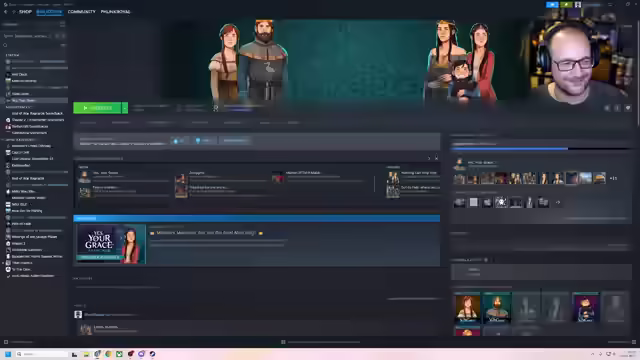Open the COMMUNITY tab
The image size is (640, 360).
[x=82, y=12]
